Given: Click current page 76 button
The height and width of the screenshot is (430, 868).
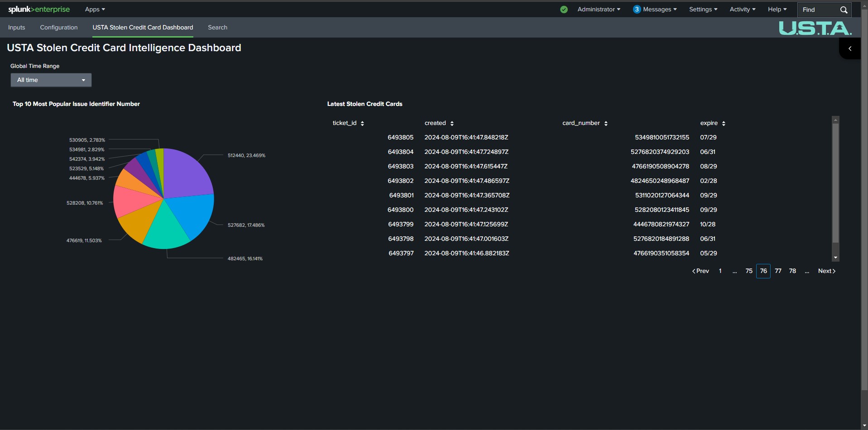Looking at the screenshot, I should (763, 271).
